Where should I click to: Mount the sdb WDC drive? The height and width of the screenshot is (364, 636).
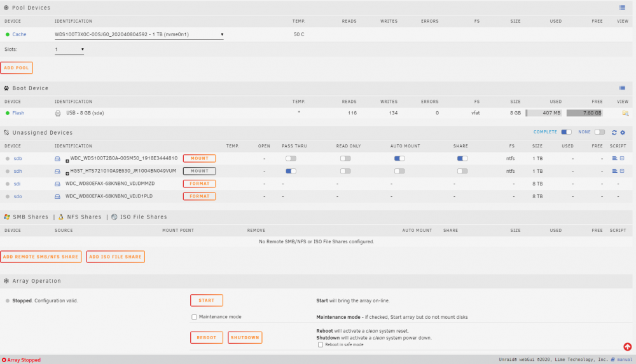coord(200,158)
